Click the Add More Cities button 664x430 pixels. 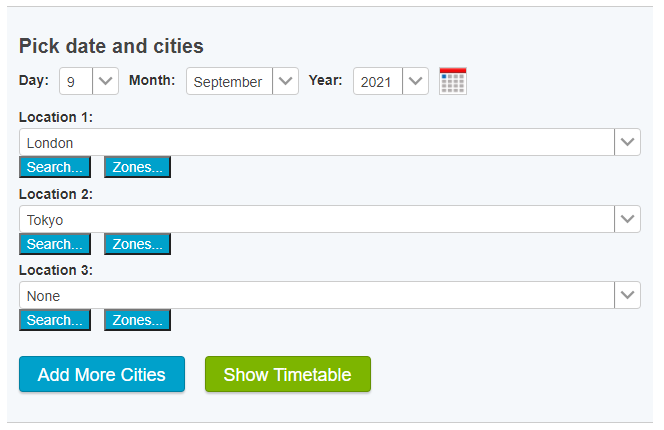coord(102,375)
